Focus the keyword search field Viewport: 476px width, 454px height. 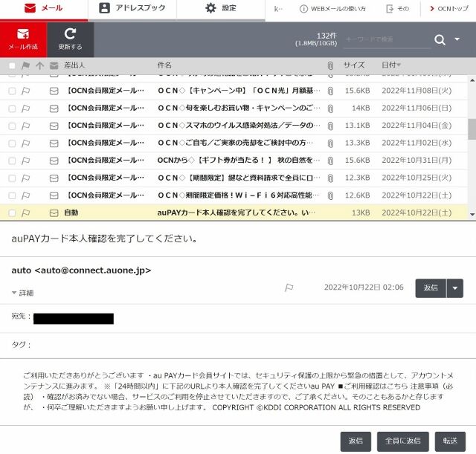click(x=387, y=39)
